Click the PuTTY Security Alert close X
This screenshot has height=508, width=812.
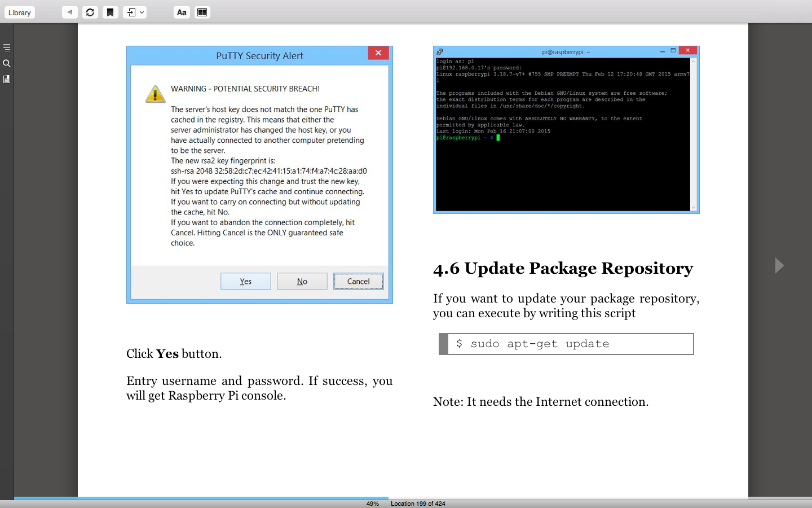tap(378, 52)
